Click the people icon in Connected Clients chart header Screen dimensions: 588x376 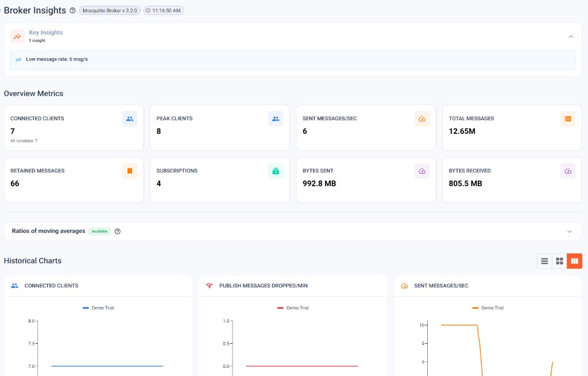tap(14, 286)
